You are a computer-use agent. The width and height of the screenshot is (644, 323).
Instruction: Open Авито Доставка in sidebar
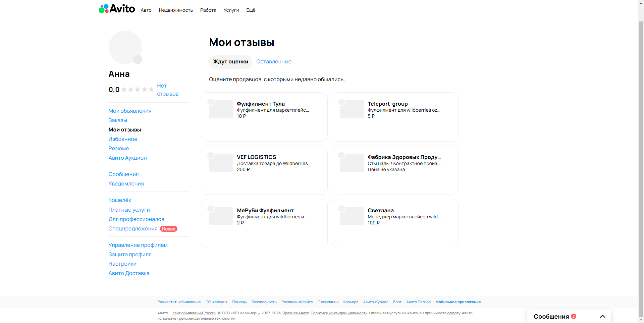point(129,273)
